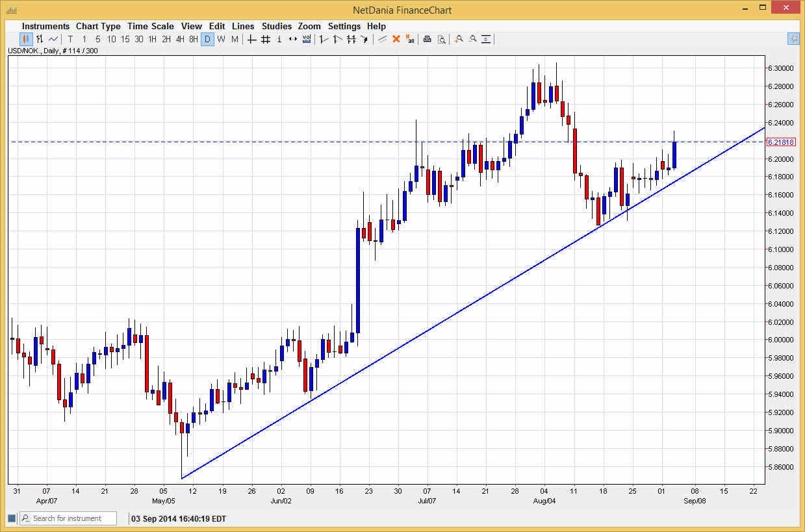Activate the crosshair tool

click(x=251, y=40)
